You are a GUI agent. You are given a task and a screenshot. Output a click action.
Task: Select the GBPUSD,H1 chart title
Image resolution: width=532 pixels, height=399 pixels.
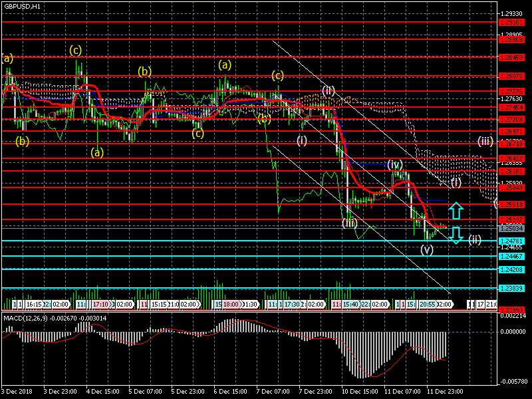22,6
